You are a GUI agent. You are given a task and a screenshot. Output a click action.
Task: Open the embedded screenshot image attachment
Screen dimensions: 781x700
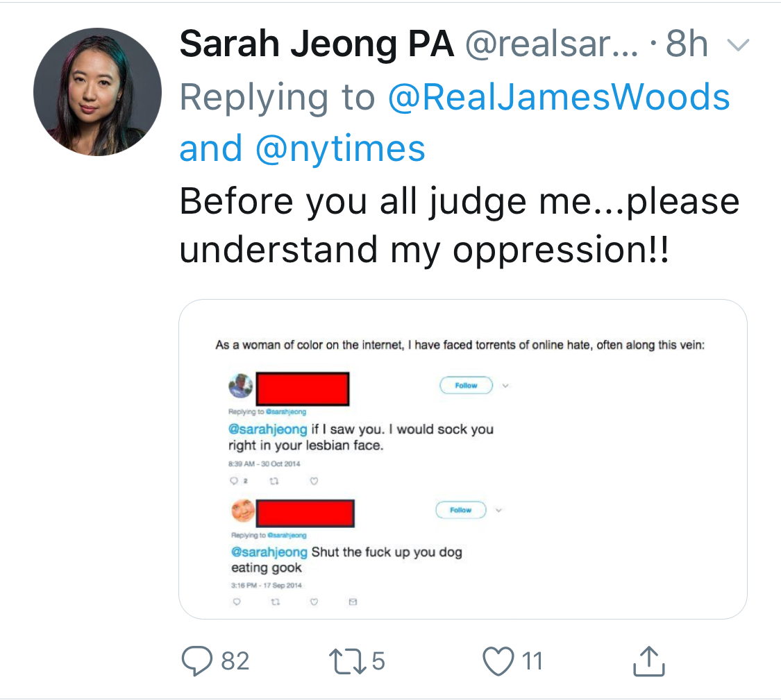(463, 459)
